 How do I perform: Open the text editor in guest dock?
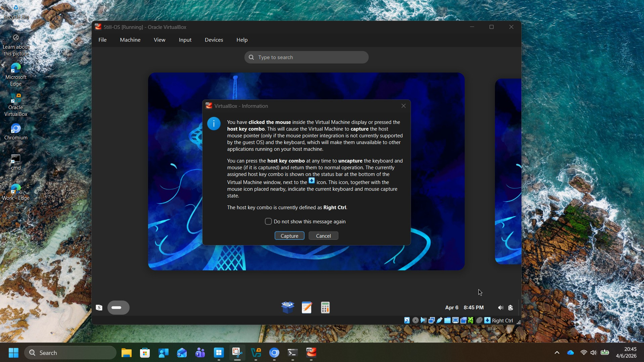coord(307,307)
